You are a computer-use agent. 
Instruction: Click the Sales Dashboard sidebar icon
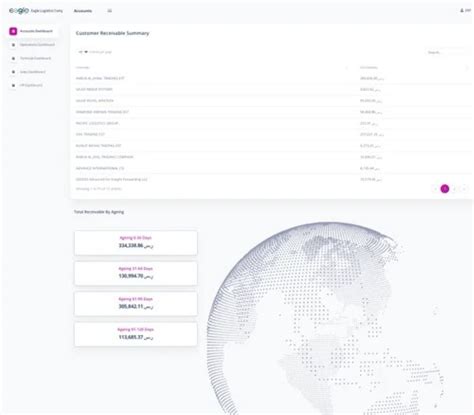point(13,72)
